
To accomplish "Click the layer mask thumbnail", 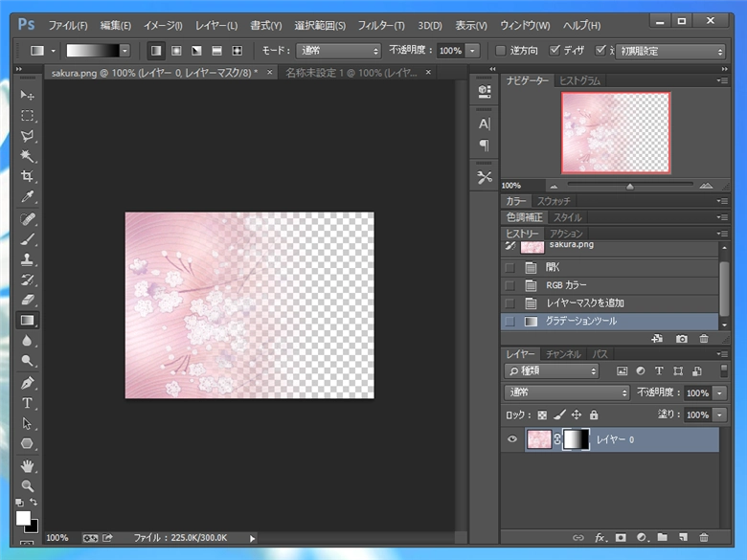I will click(x=576, y=439).
